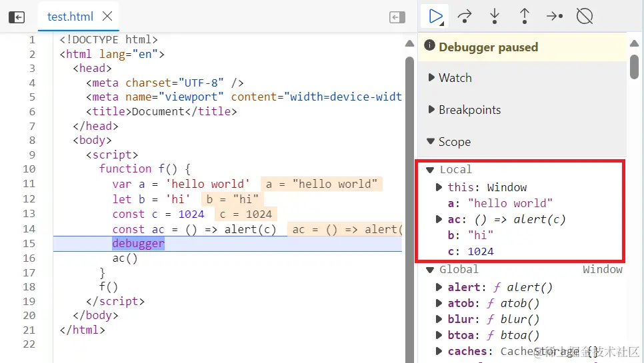This screenshot has height=363, width=644.
Task: Expand the caches entry
Action: (439, 351)
